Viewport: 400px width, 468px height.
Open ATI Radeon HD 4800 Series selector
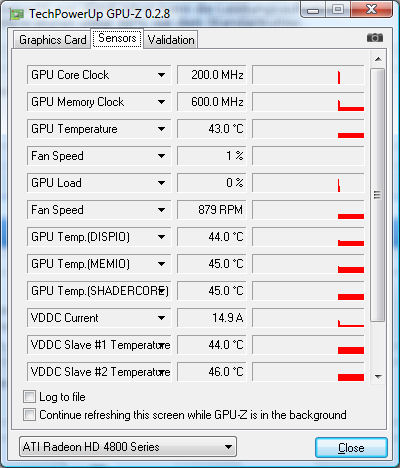tap(128, 447)
